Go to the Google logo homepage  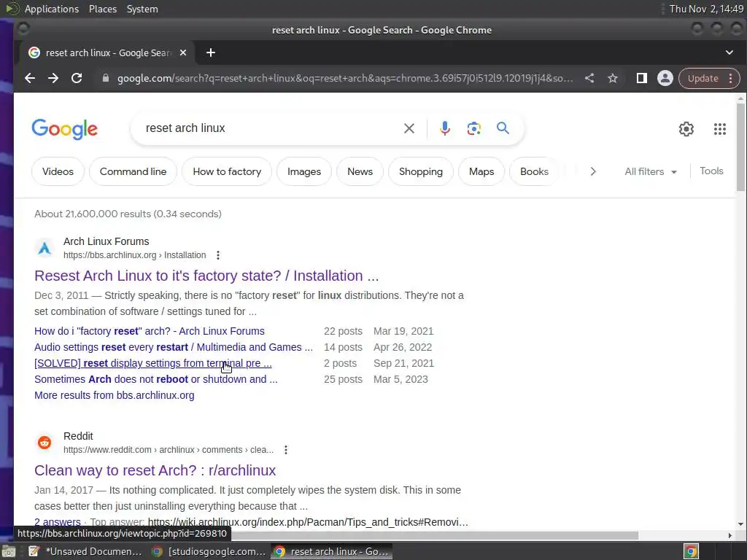point(65,129)
